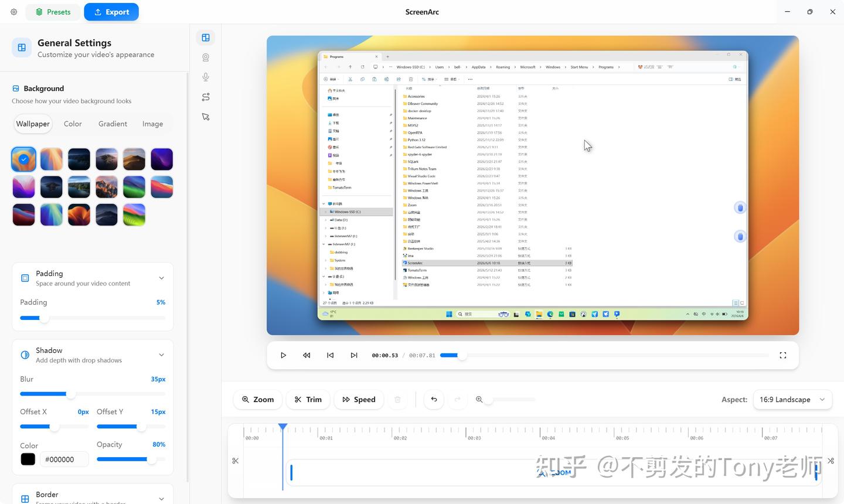Jump to 00:03 on the timeline ruler
This screenshot has height=504, width=844.
pos(474,438)
